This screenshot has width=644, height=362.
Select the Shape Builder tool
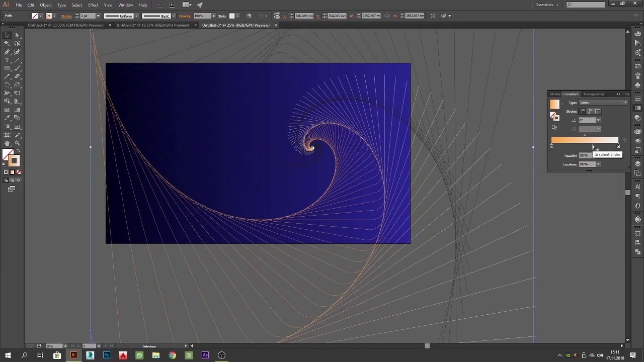pos(7,102)
